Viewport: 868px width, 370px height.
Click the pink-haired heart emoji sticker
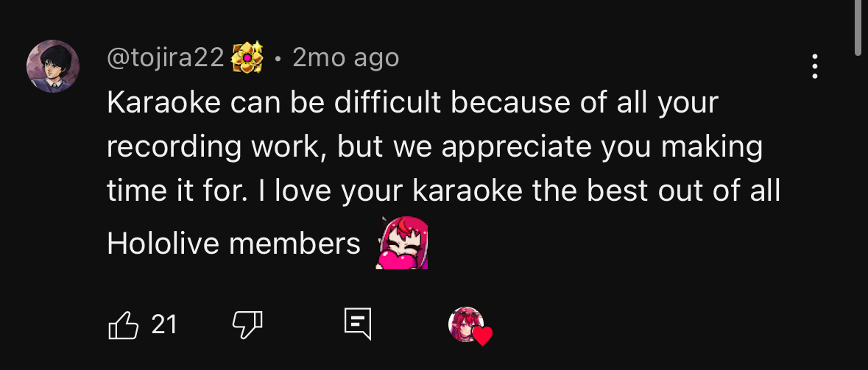click(x=402, y=243)
